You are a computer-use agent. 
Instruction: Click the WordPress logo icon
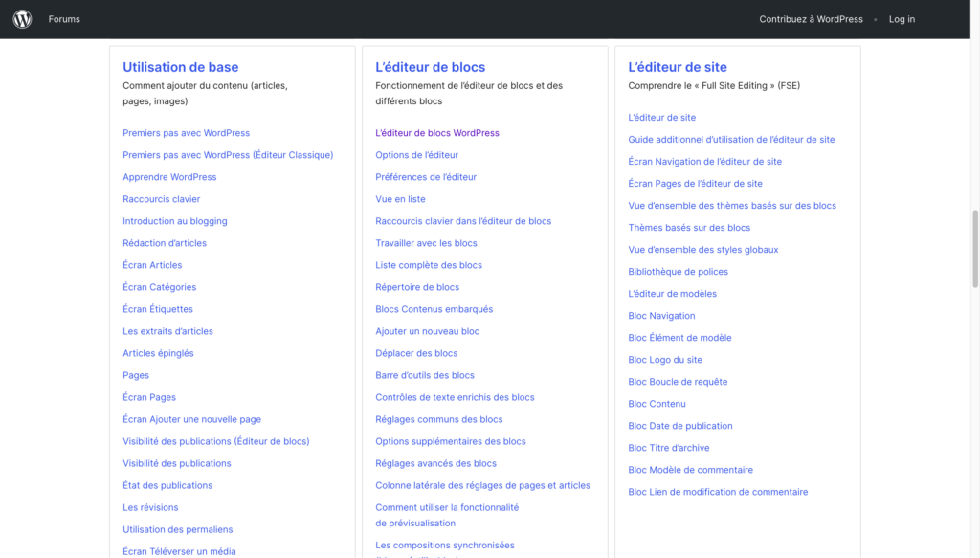pyautogui.click(x=23, y=19)
